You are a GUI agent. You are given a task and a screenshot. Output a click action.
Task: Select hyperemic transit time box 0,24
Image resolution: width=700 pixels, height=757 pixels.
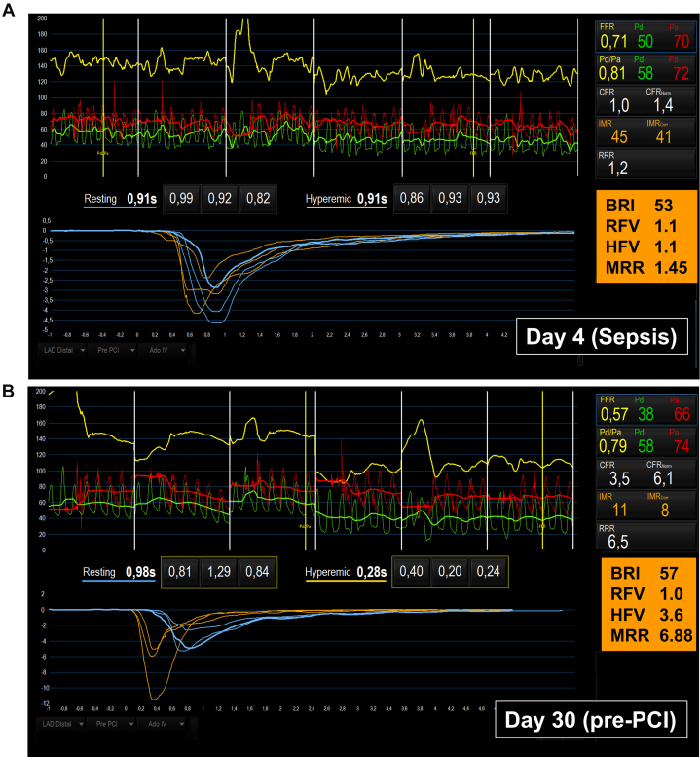pos(488,572)
